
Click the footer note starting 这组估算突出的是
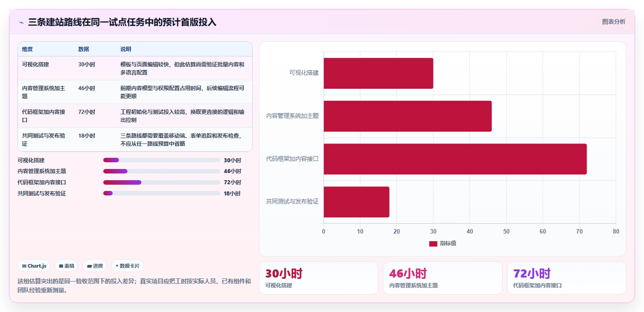134,286
